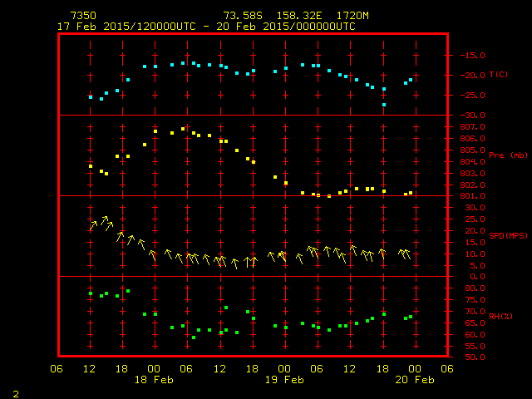Click the date range line starting "17 Feb 2015/120000UTC"
532x399 pixels.
click(206, 27)
